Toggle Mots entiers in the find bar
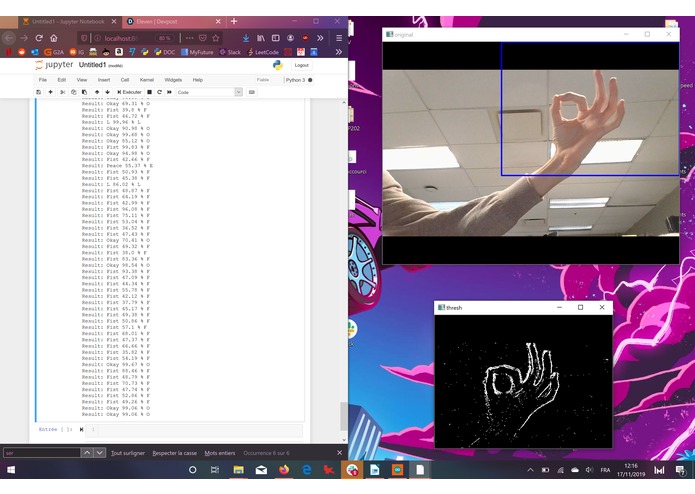Image resolution: width=695 pixels, height=494 pixels. (x=220, y=453)
